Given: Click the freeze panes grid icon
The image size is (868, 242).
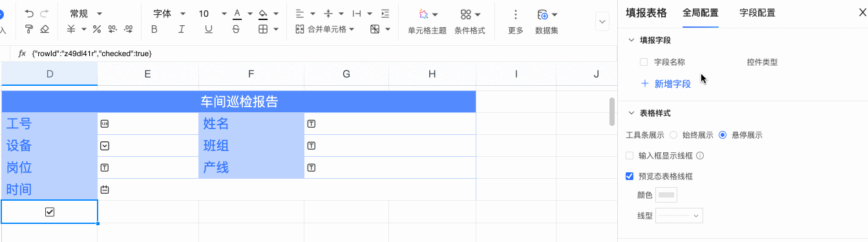Looking at the screenshot, I should tap(375, 29).
